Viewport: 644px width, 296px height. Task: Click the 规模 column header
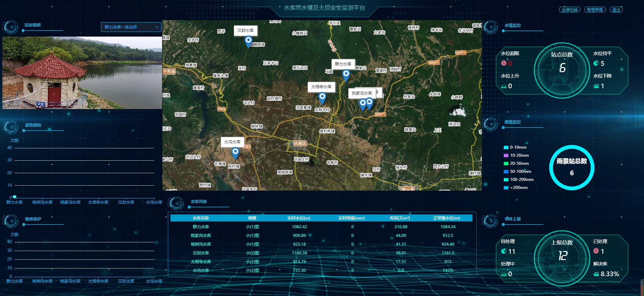coord(252,218)
